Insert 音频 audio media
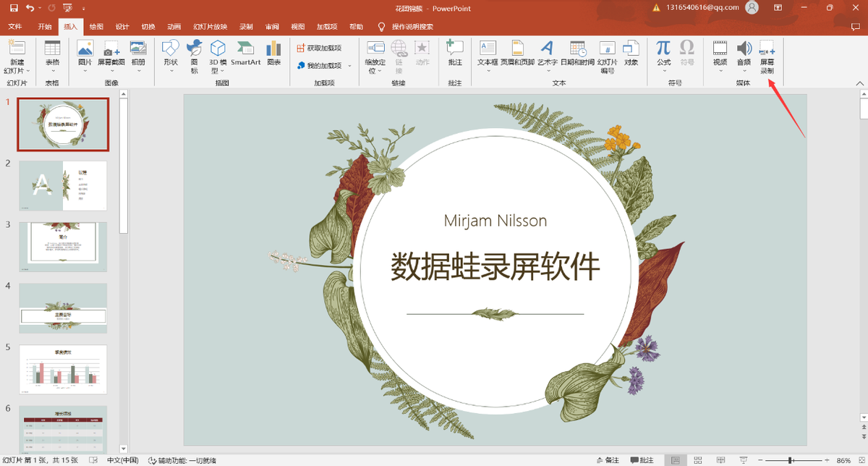The width and height of the screenshot is (868, 466). 744,57
